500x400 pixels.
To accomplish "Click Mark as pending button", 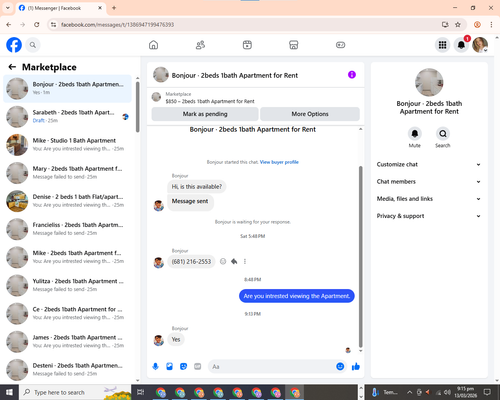I will click(x=205, y=114).
